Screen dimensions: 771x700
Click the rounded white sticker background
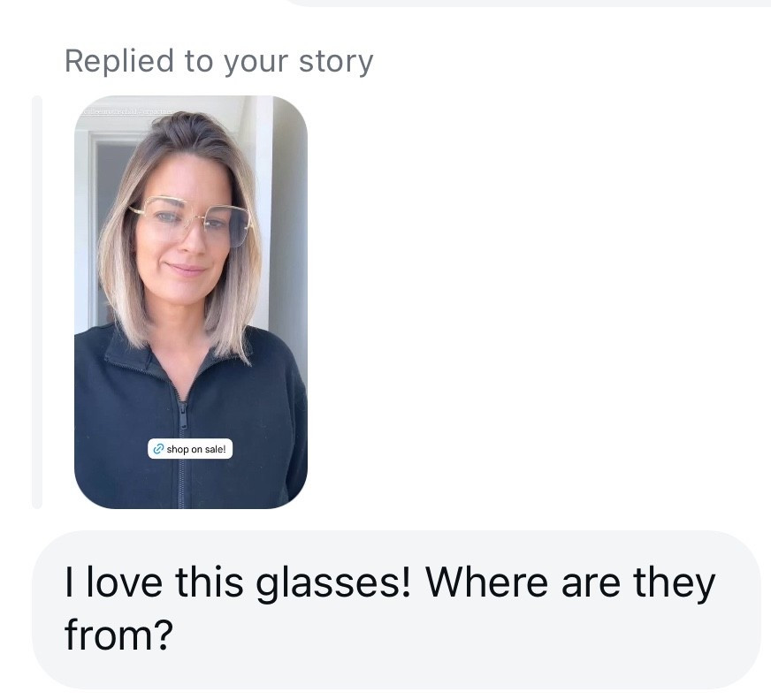click(190, 449)
